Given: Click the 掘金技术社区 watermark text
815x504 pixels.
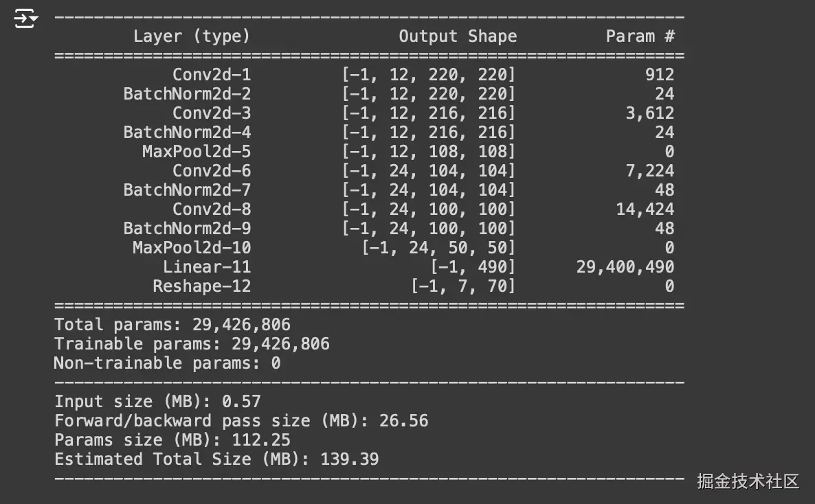Looking at the screenshot, I should pyautogui.click(x=748, y=481).
